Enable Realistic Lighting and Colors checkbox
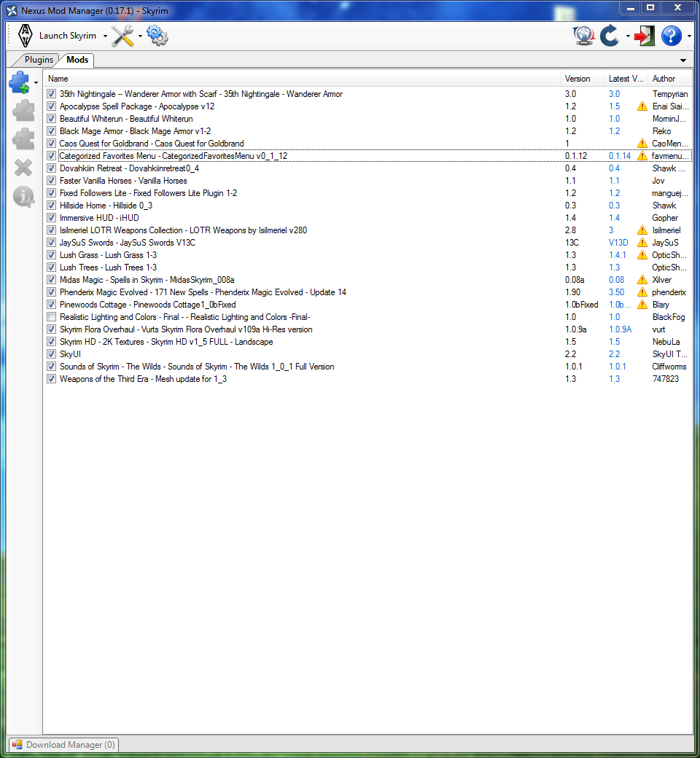 click(51, 317)
